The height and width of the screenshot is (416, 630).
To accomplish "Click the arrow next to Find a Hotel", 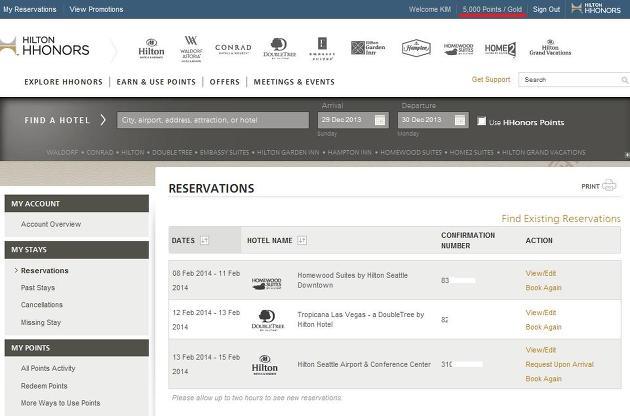I will (103, 120).
